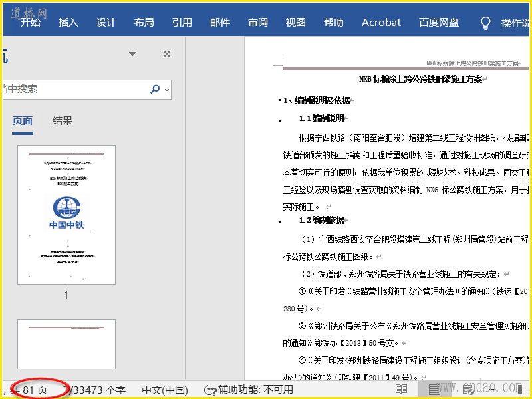The width and height of the screenshot is (532, 399).
Task: Open the 视图 ribbon tab
Action: tap(295, 23)
